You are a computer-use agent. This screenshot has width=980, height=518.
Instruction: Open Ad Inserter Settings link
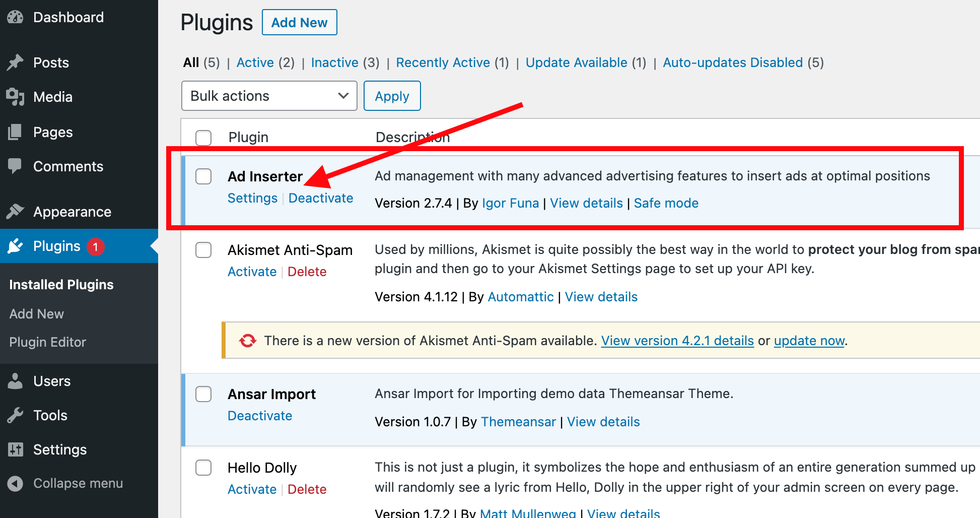point(252,198)
